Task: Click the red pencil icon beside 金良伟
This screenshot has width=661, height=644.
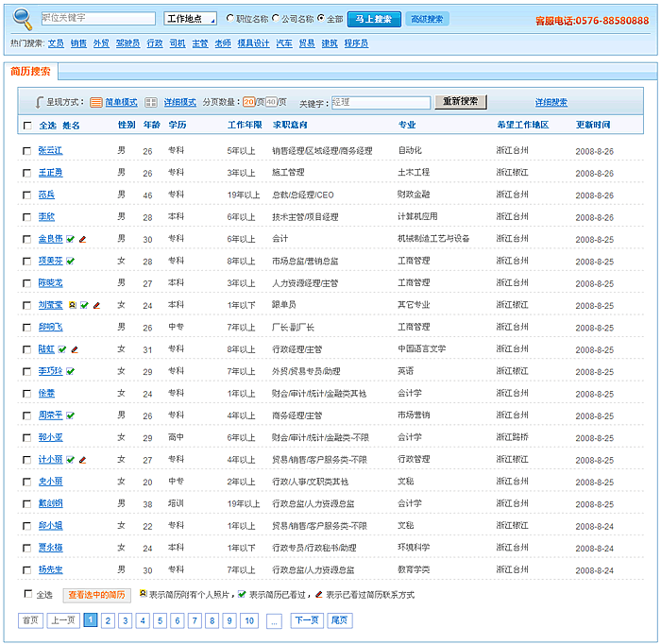Action: [82, 239]
